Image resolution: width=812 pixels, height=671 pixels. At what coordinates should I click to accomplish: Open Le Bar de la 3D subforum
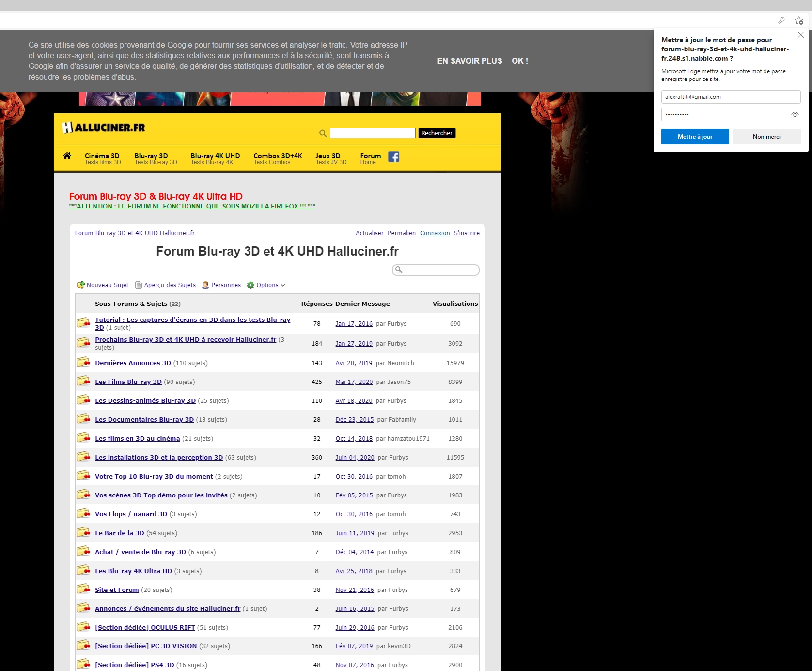[119, 533]
